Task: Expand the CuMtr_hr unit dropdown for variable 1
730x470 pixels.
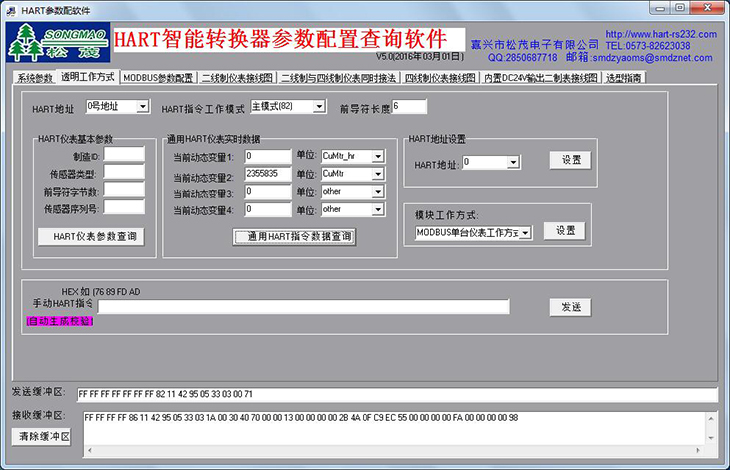Action: [x=377, y=156]
